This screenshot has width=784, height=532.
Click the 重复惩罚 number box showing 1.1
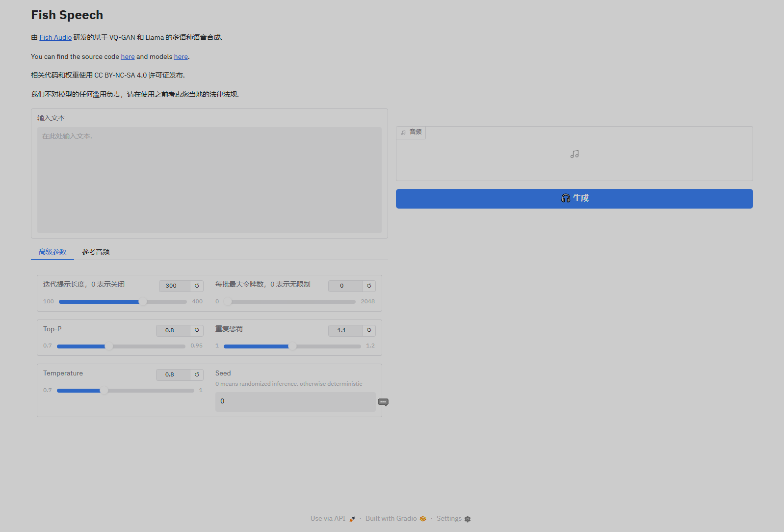(x=345, y=330)
